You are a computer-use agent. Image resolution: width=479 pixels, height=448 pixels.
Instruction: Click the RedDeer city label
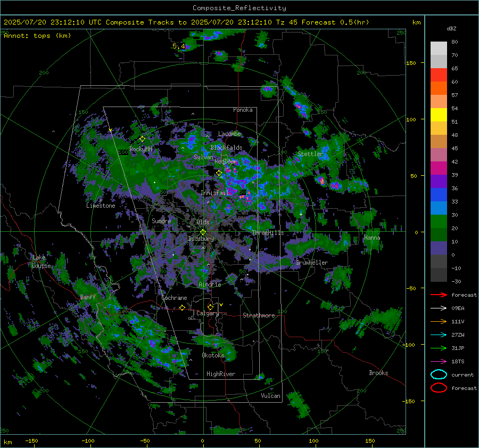tap(226, 161)
